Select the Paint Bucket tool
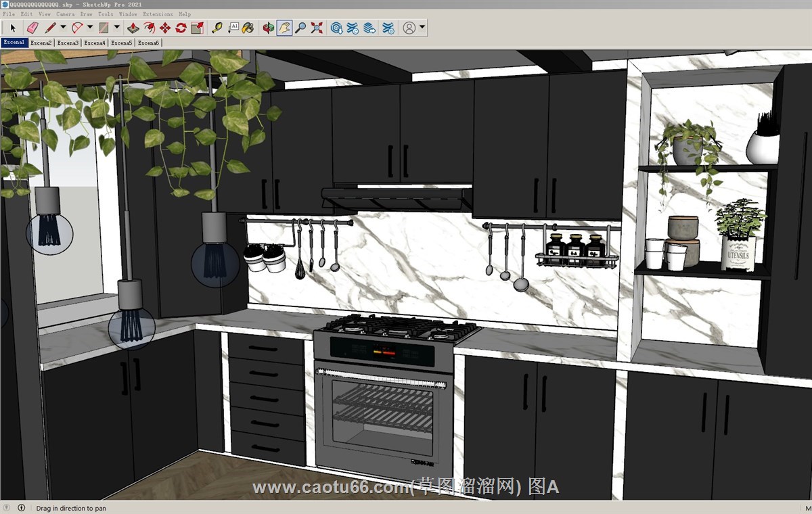The image size is (812, 514). (248, 28)
